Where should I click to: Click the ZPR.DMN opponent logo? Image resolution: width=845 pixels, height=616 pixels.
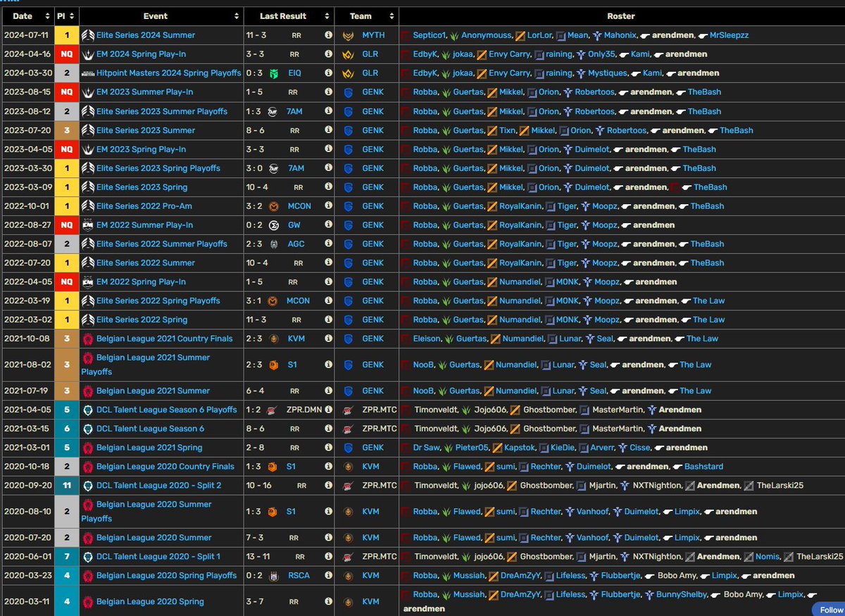(x=273, y=410)
